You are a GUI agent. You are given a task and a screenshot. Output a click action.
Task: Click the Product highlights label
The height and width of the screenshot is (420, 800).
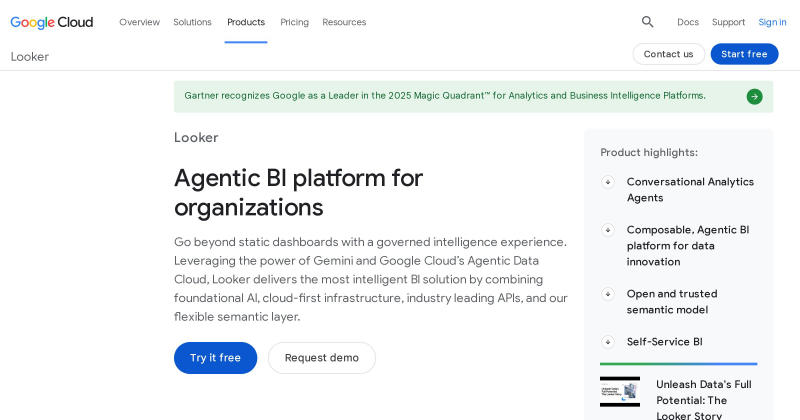(649, 153)
